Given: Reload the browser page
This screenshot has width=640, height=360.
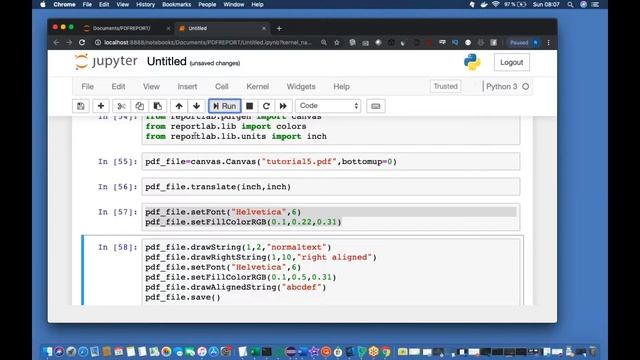Looking at the screenshot, I should tap(82, 42).
